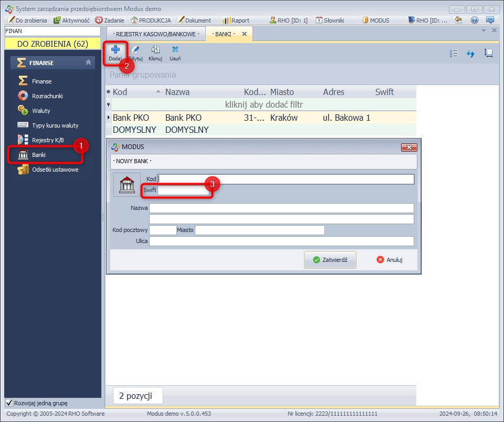Click the Dodaj (add) plus icon
This screenshot has height=422, width=504.
(115, 50)
